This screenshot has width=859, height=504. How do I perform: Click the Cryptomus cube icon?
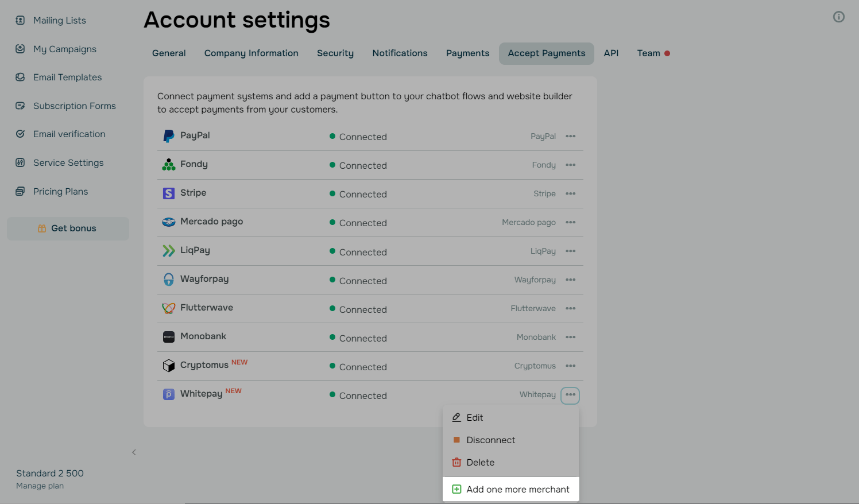pos(168,366)
